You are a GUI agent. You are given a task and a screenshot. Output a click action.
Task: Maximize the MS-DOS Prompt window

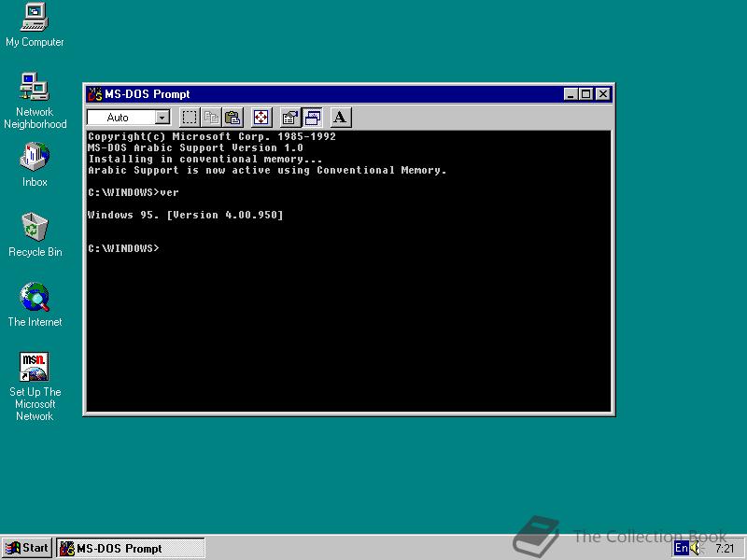click(586, 94)
